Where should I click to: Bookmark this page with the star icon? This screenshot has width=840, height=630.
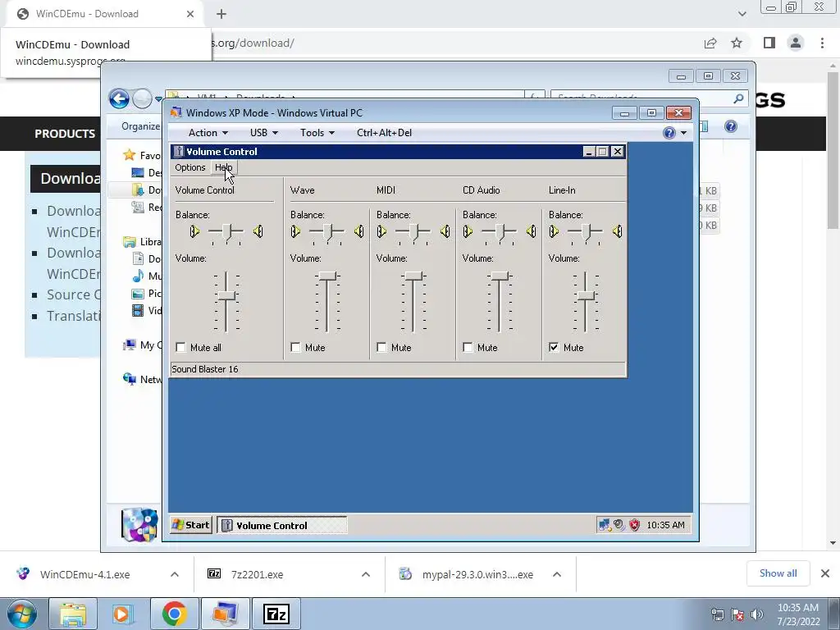point(737,43)
